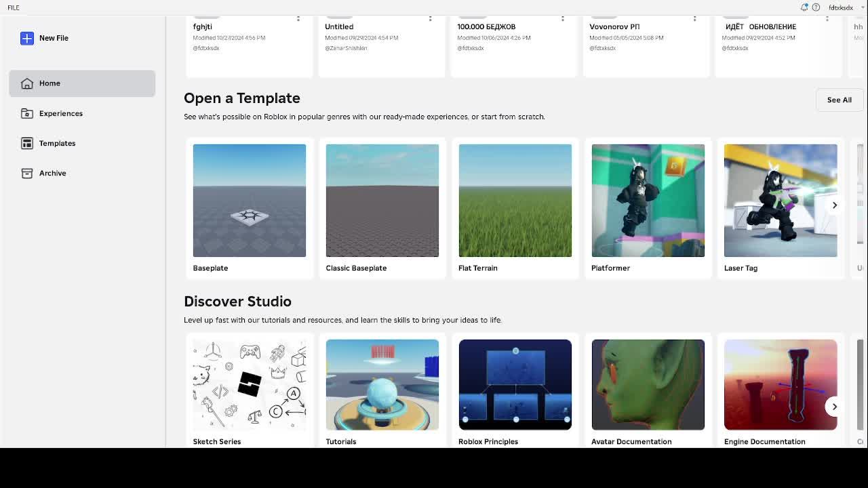Image resolution: width=868 pixels, height=488 pixels.
Task: Click the Platformer label
Action: pos(610,268)
